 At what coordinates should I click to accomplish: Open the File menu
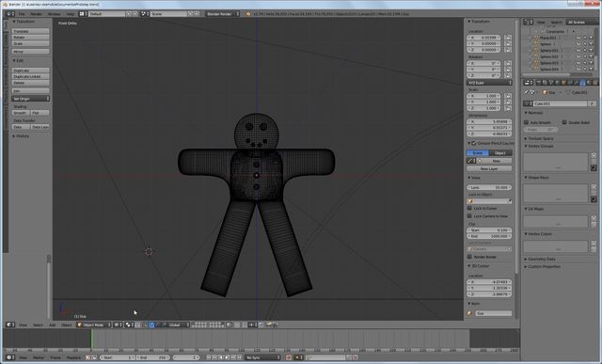pyautogui.click(x=22, y=14)
